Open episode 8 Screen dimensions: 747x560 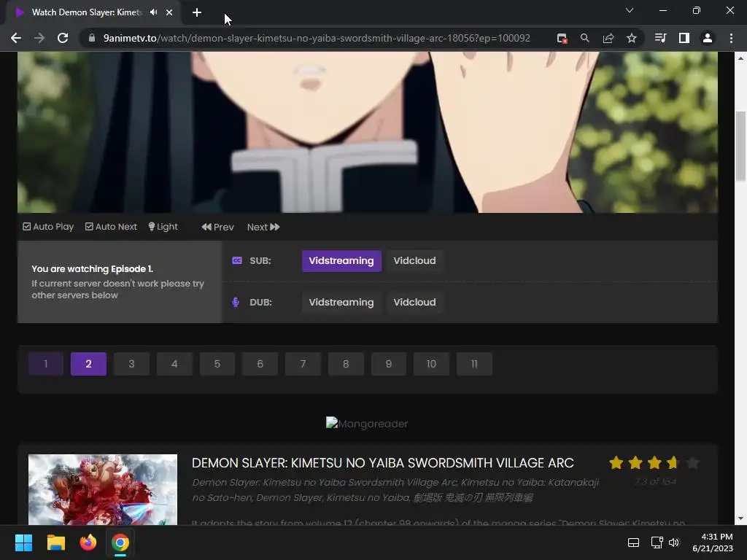[x=346, y=365]
